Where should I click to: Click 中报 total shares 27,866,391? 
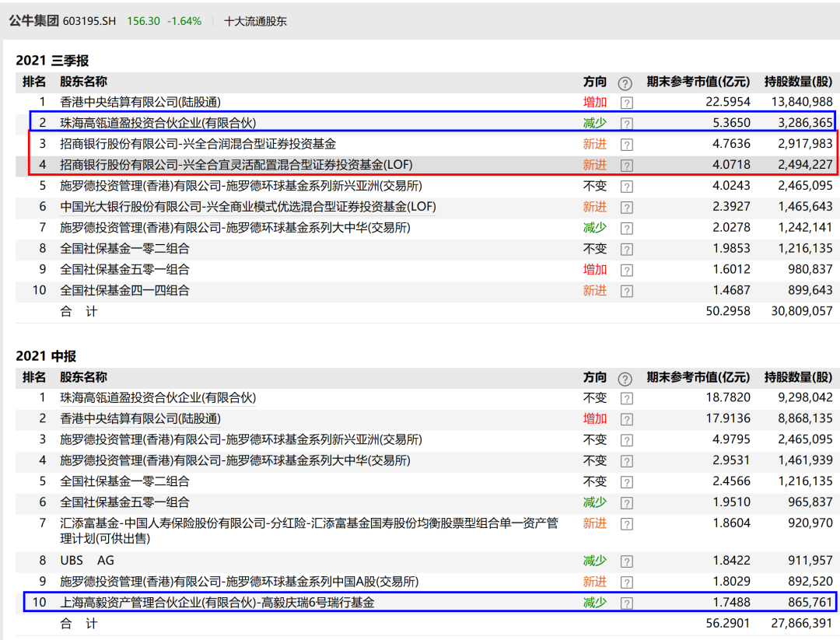point(802,624)
